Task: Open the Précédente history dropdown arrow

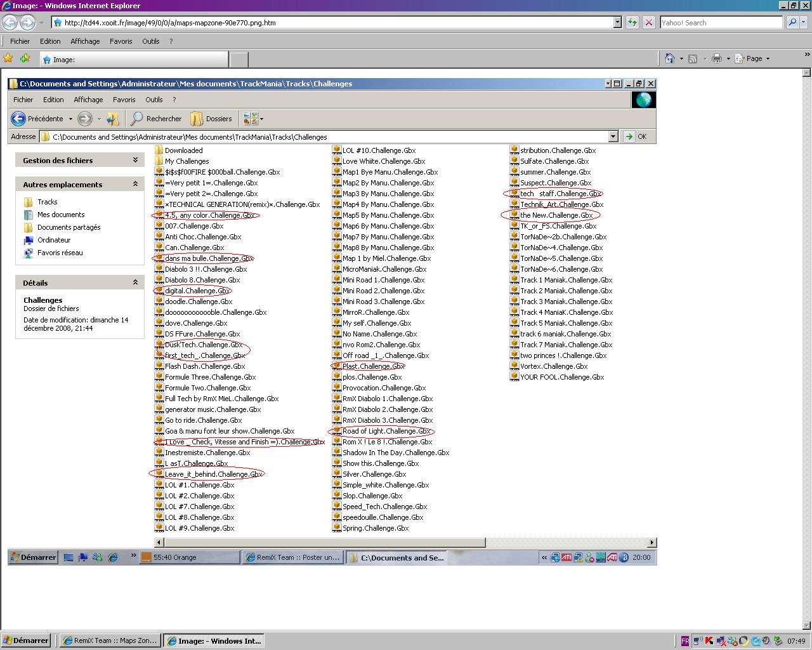Action: pos(70,119)
